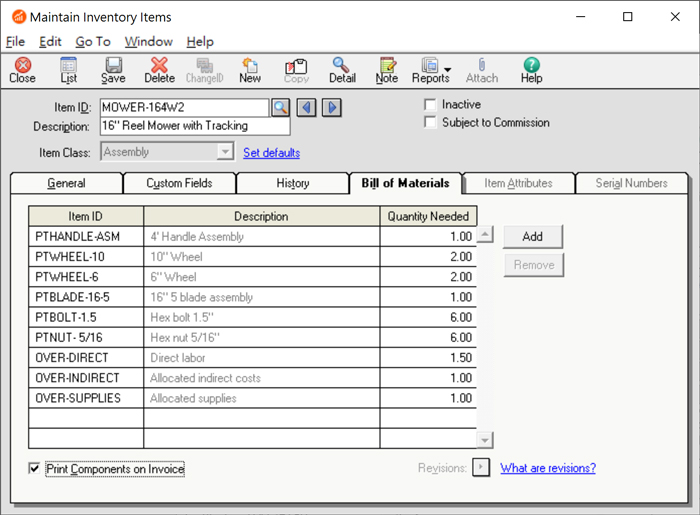Open the Note toolbar icon
Screen dimensions: 700x515
pos(387,71)
